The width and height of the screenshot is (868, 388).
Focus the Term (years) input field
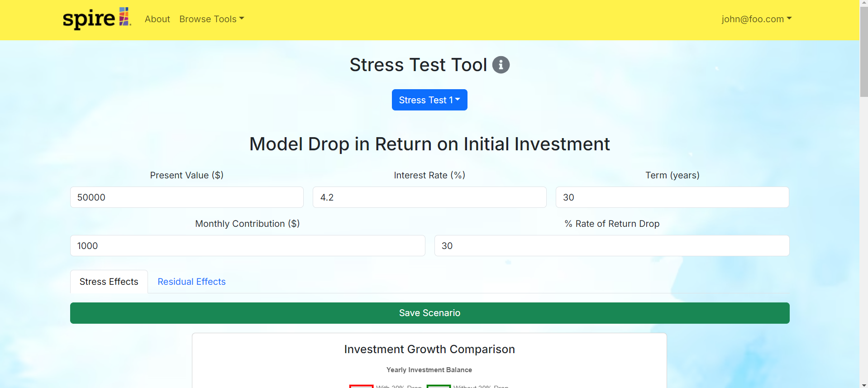tap(672, 197)
